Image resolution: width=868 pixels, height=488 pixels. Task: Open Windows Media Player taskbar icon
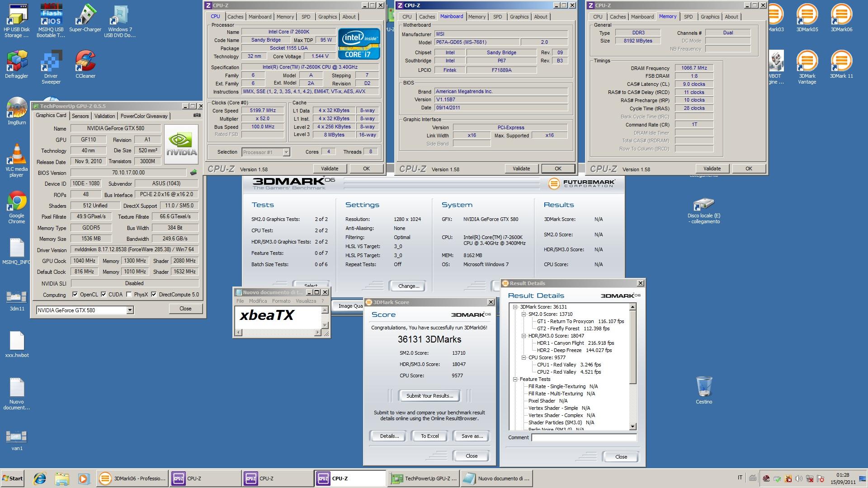click(x=83, y=478)
